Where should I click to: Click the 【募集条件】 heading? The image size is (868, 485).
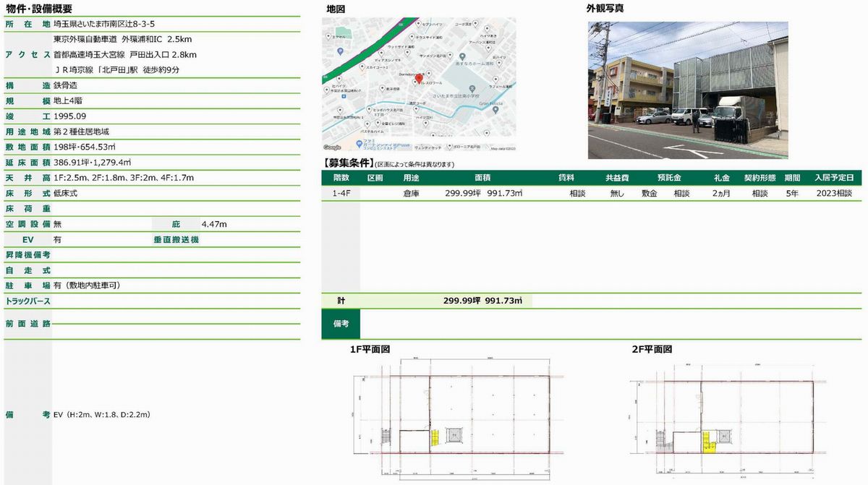click(348, 163)
